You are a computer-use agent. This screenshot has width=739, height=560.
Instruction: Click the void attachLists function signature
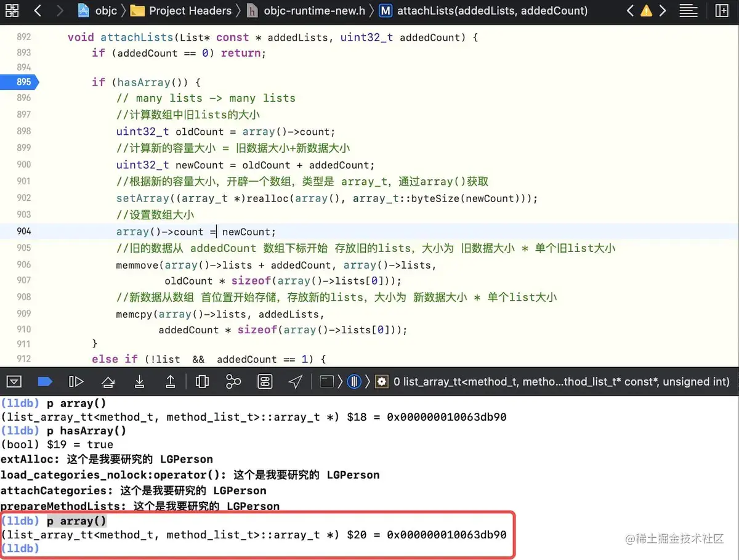click(x=273, y=38)
